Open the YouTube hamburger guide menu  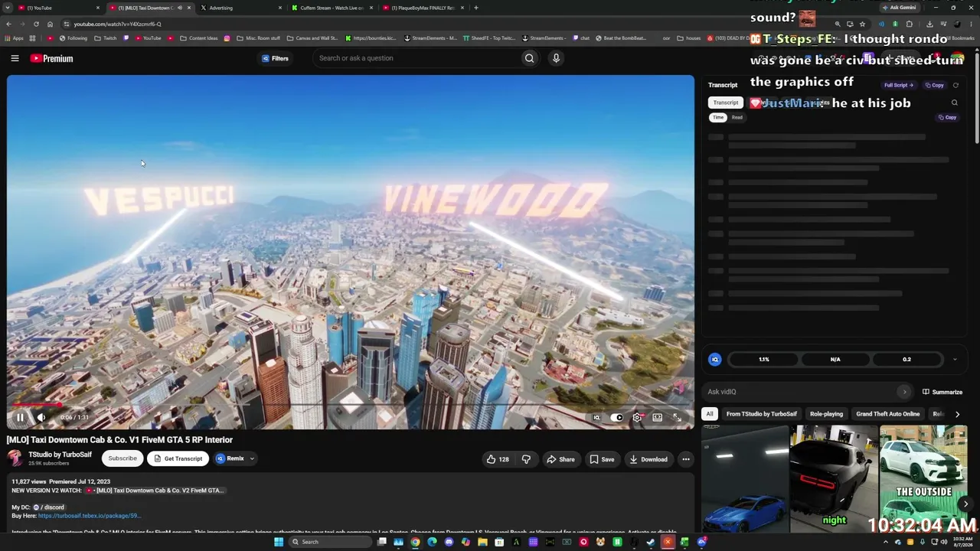15,58
